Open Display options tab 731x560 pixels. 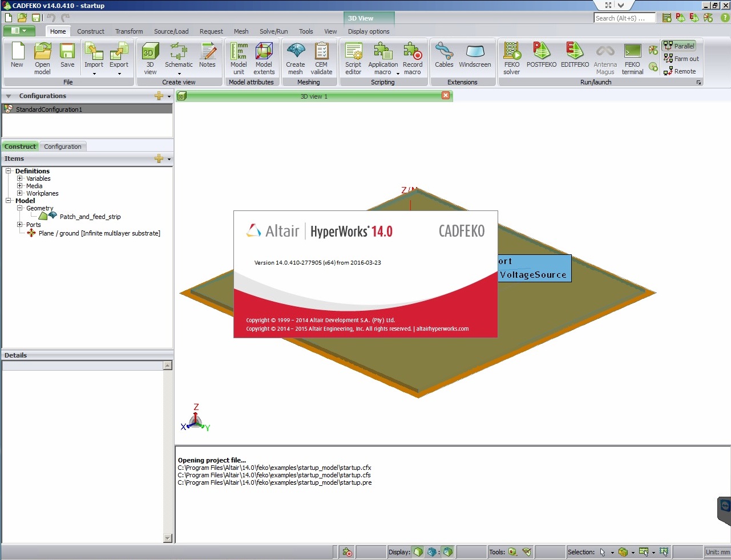[x=369, y=31]
